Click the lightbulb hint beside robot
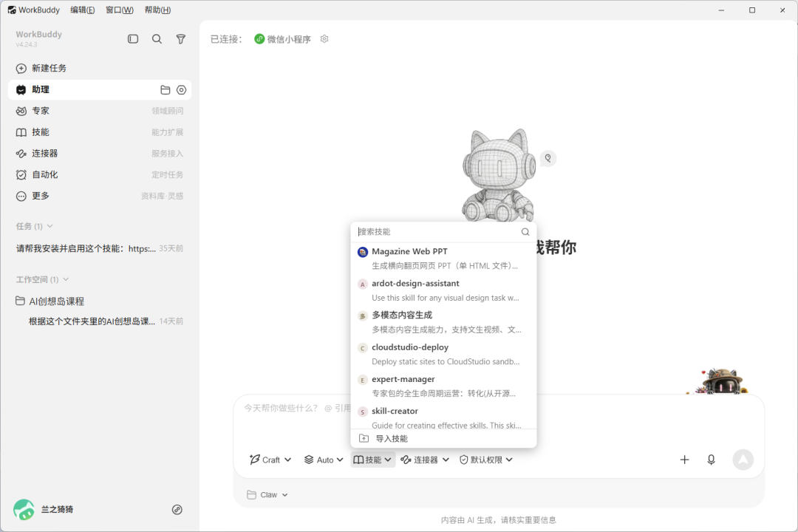Image resolution: width=798 pixels, height=532 pixels. click(x=548, y=158)
